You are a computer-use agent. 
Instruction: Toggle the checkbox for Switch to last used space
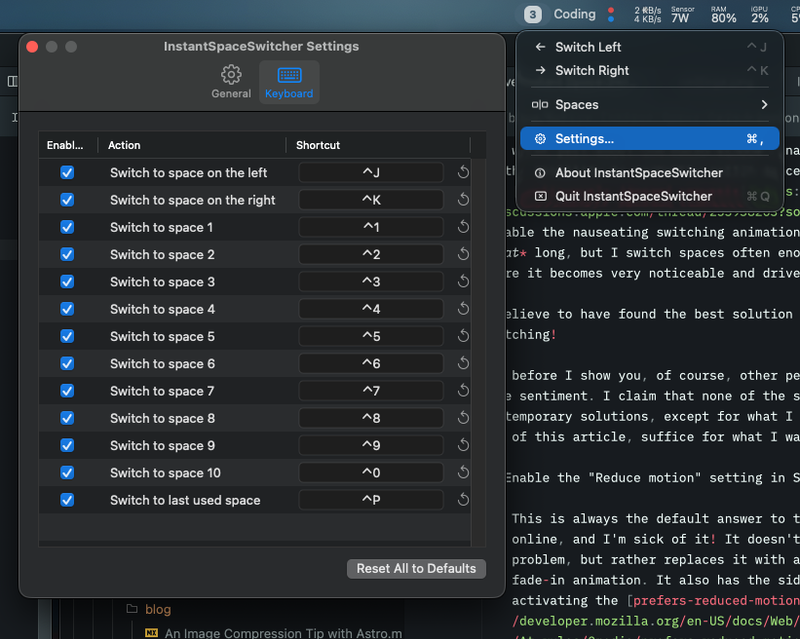pos(66,499)
